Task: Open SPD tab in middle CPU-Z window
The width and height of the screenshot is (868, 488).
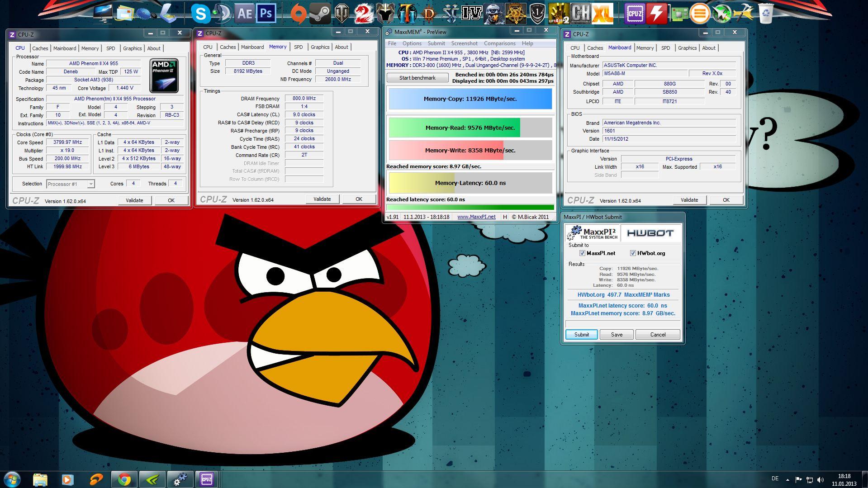Action: click(x=298, y=47)
